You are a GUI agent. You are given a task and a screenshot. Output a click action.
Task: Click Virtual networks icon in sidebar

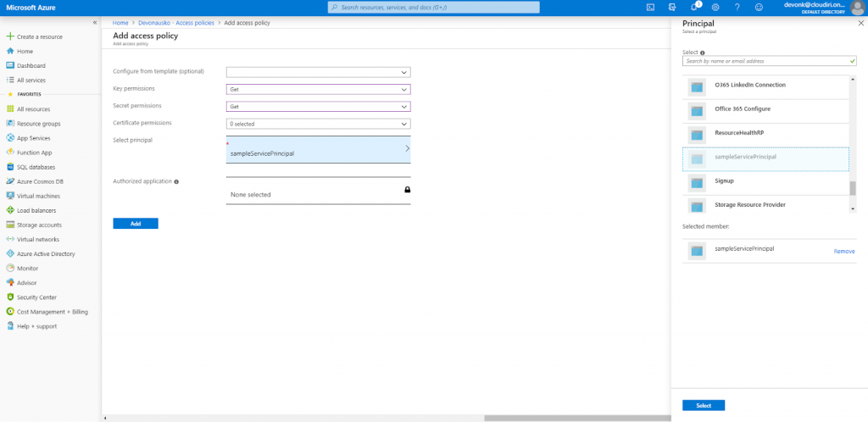click(x=10, y=240)
